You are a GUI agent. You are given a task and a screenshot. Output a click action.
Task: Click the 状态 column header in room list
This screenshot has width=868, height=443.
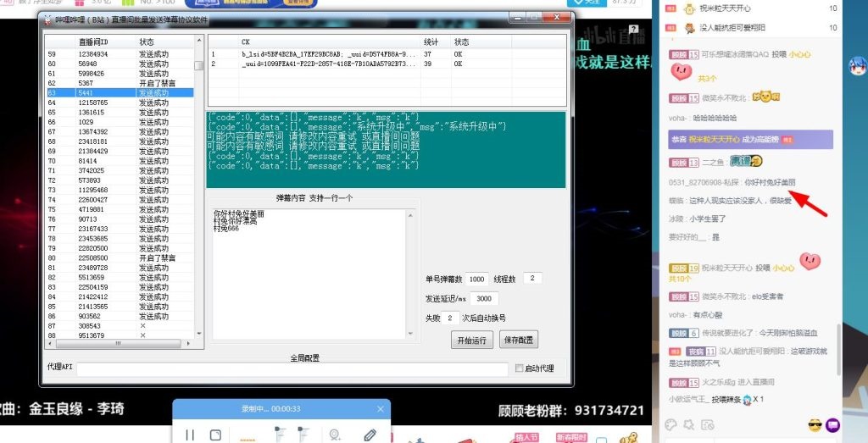coord(147,41)
